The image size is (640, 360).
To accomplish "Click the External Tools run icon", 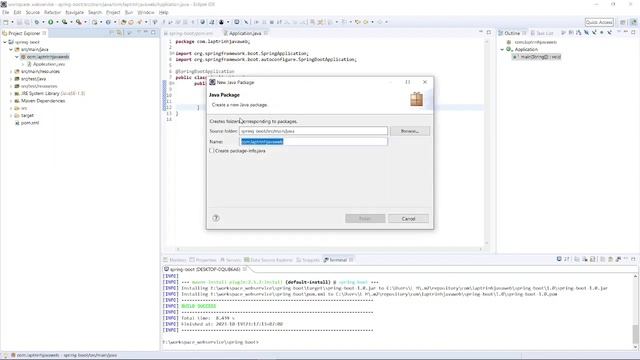I will (x=79, y=22).
